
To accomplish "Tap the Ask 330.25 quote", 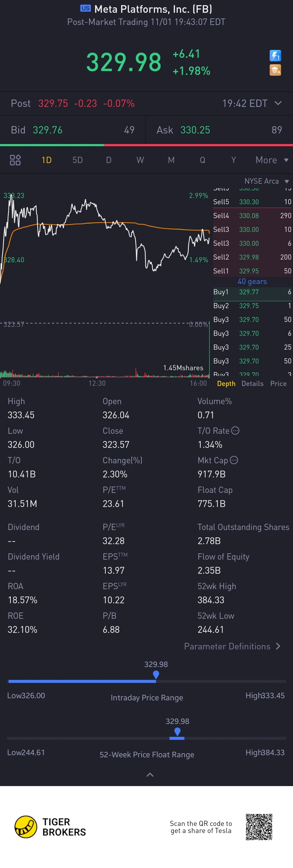I will coord(219,130).
